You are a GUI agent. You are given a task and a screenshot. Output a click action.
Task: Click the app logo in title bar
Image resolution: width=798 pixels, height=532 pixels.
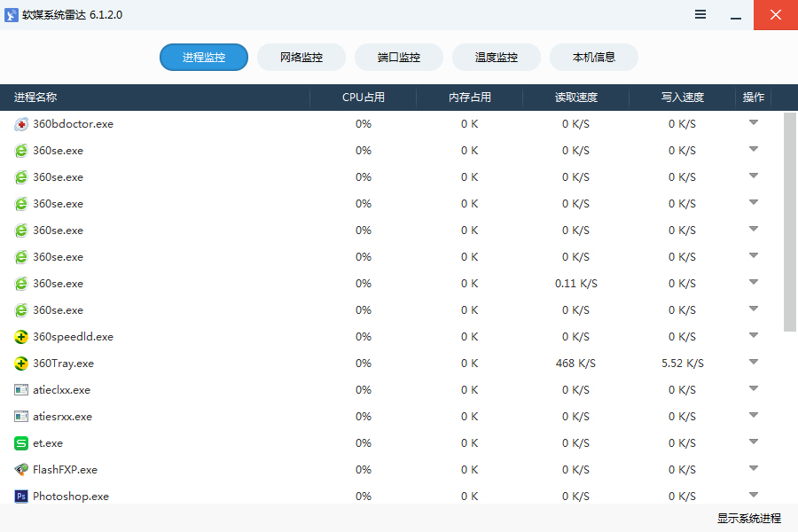click(12, 15)
